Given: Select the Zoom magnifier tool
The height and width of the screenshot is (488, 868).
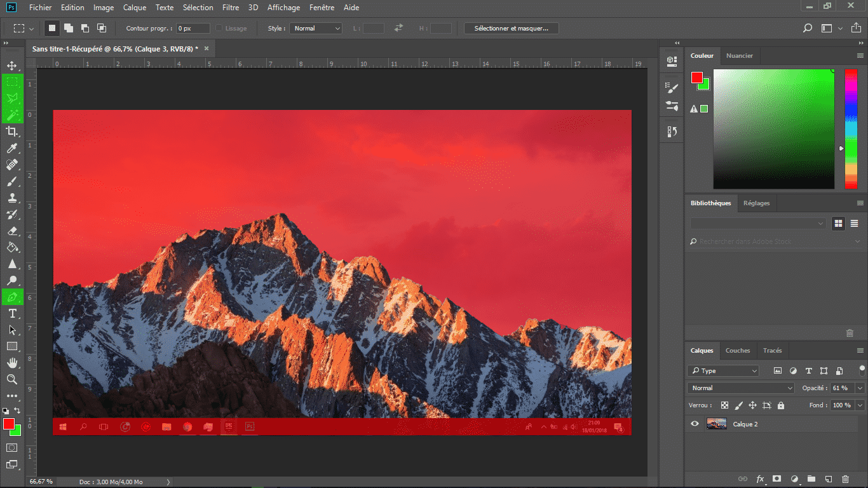Looking at the screenshot, I should (12, 379).
